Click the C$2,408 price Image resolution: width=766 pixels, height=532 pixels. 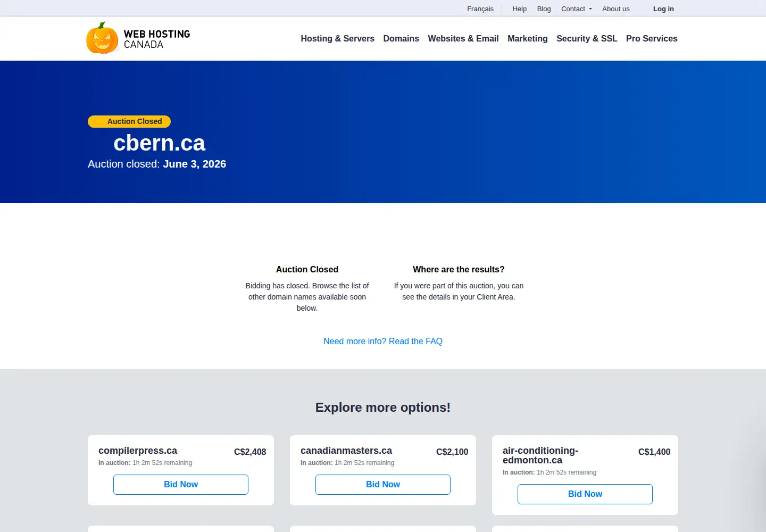250,452
